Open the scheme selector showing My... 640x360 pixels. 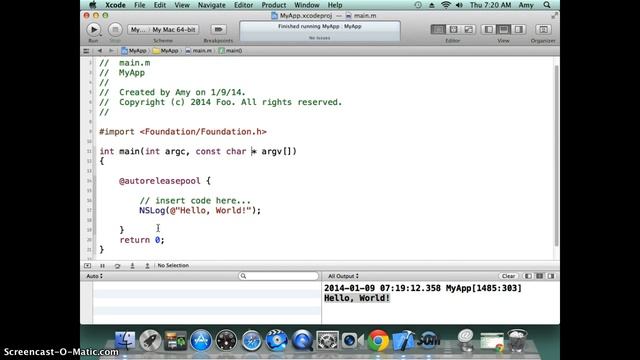[138, 29]
